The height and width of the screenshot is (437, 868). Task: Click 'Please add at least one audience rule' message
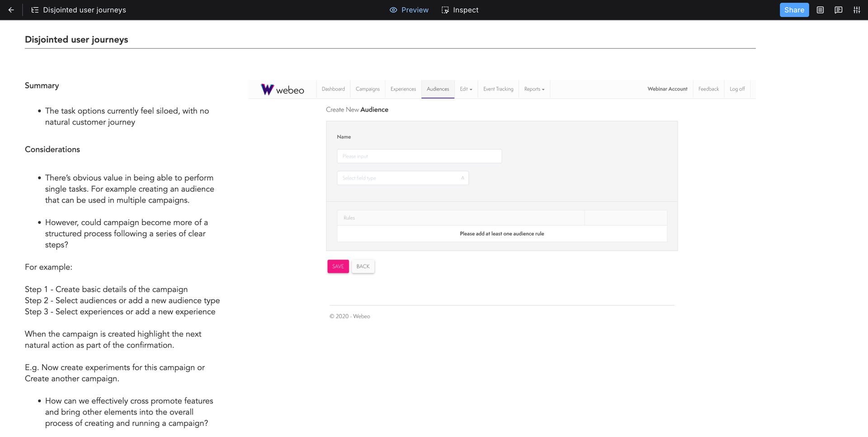[x=502, y=234]
